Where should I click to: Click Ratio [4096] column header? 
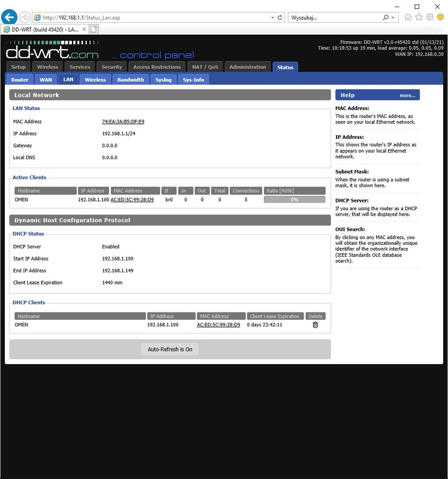tap(295, 190)
